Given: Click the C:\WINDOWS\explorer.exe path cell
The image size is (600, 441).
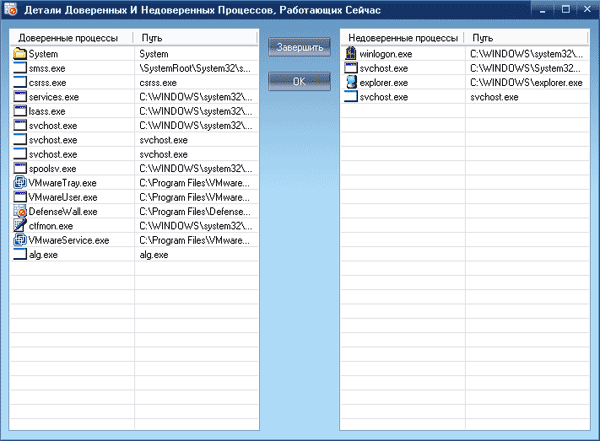Looking at the screenshot, I should pos(526,83).
